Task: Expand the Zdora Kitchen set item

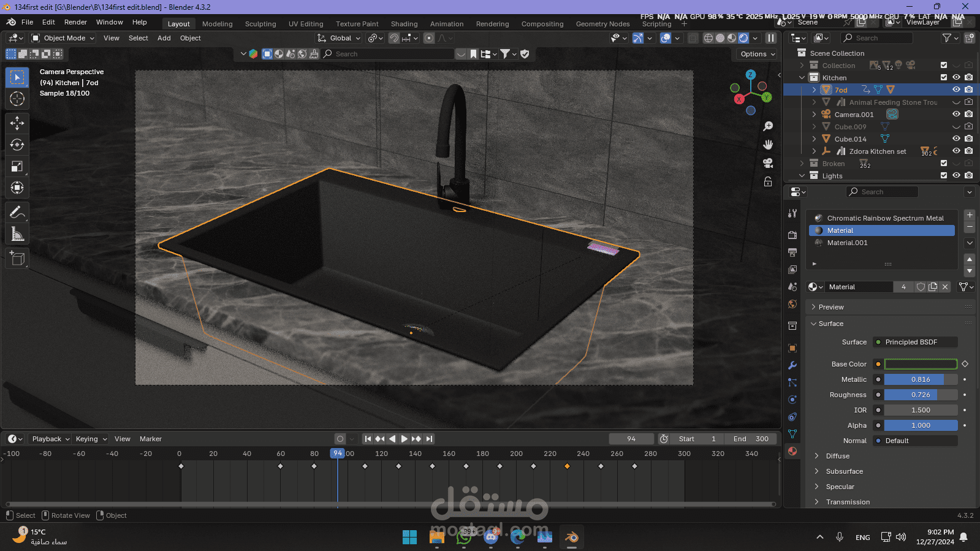Action: pyautogui.click(x=814, y=151)
